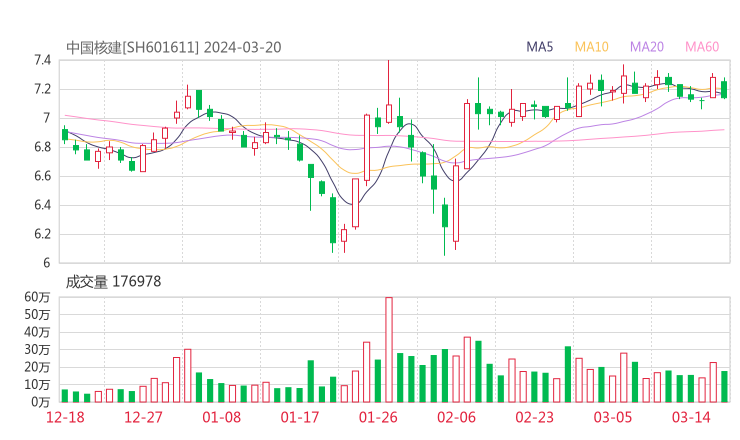Click the 60万 volume axis label

37,297
